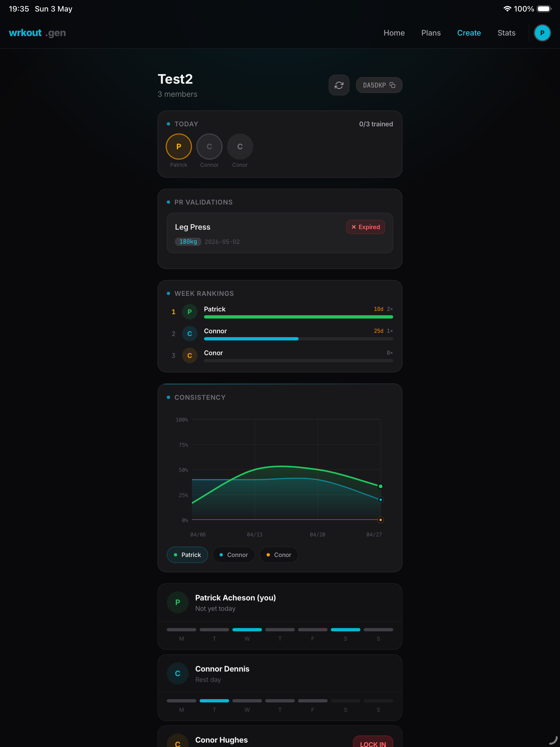Select Patrick's avatar in the Today card
This screenshot has height=747, width=560.
pos(179,147)
